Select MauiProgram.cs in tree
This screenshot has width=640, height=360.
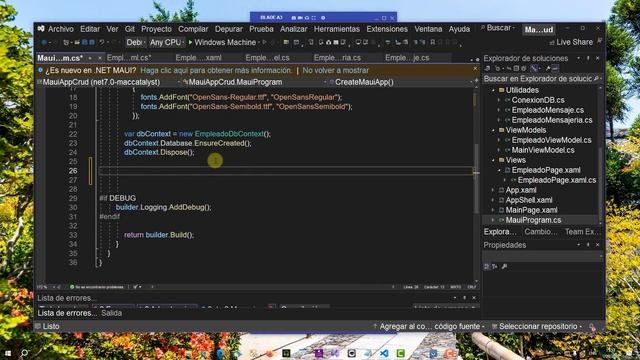[x=533, y=220]
